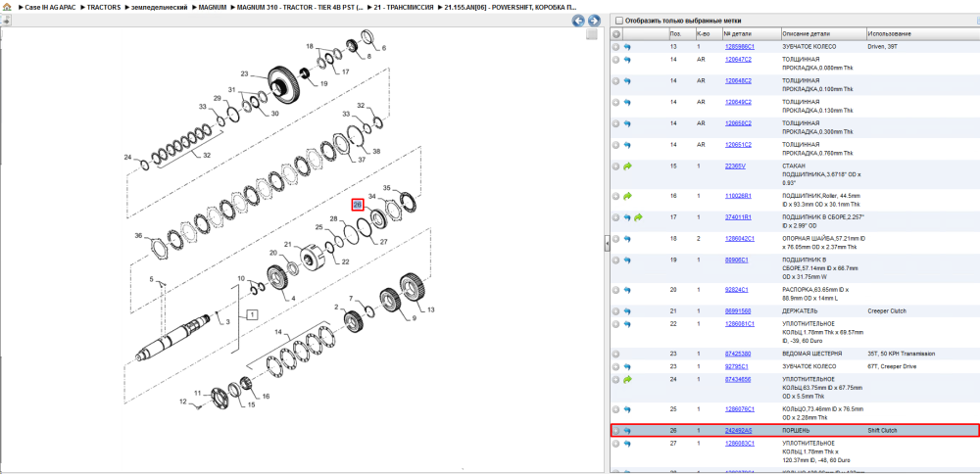Screen dimensions: 980x474
Task: Select 'ДЕРЖАТЕЛЬ' description text in list
Action: [801, 311]
